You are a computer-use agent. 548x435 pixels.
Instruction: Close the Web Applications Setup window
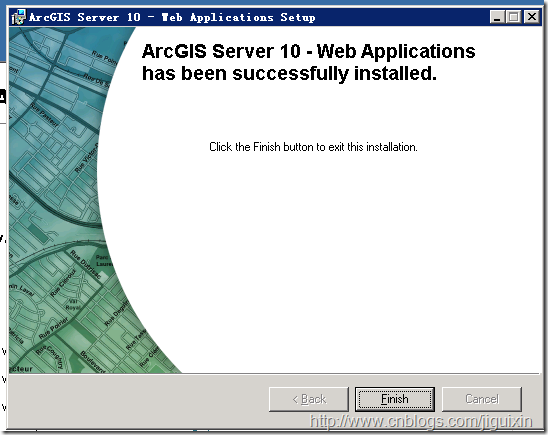pos(532,17)
